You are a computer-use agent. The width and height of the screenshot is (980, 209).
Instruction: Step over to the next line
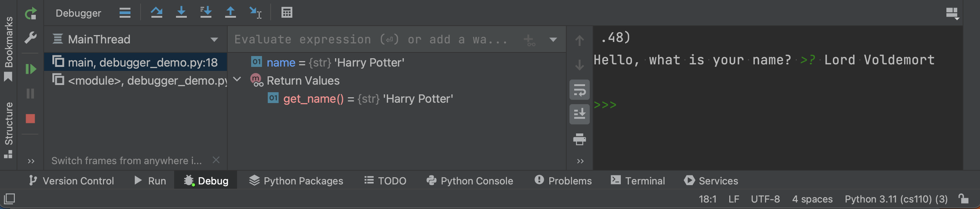coord(157,13)
